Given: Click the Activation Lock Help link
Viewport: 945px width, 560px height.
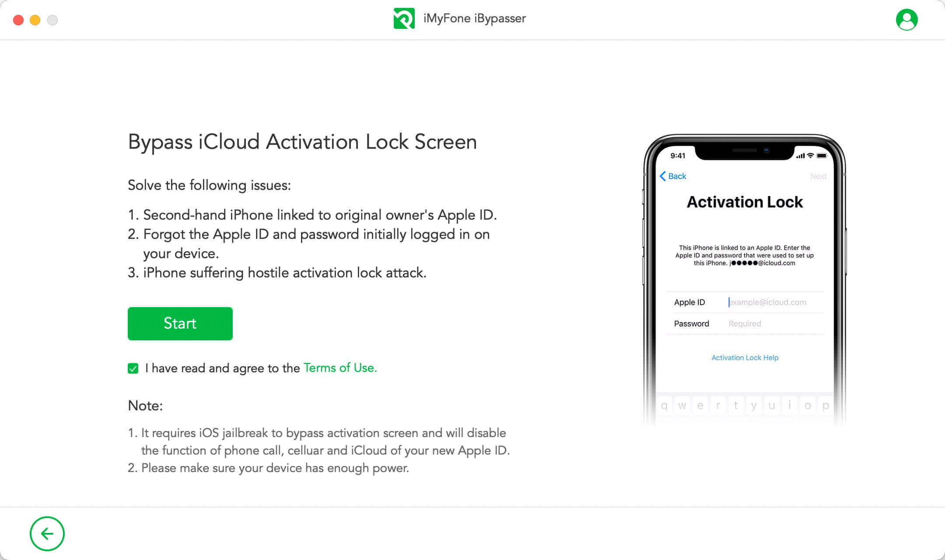Looking at the screenshot, I should [x=745, y=357].
